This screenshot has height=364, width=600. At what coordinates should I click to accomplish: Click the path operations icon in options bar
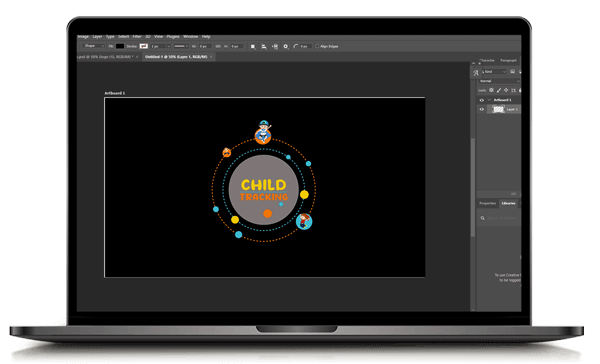pyautogui.click(x=253, y=46)
